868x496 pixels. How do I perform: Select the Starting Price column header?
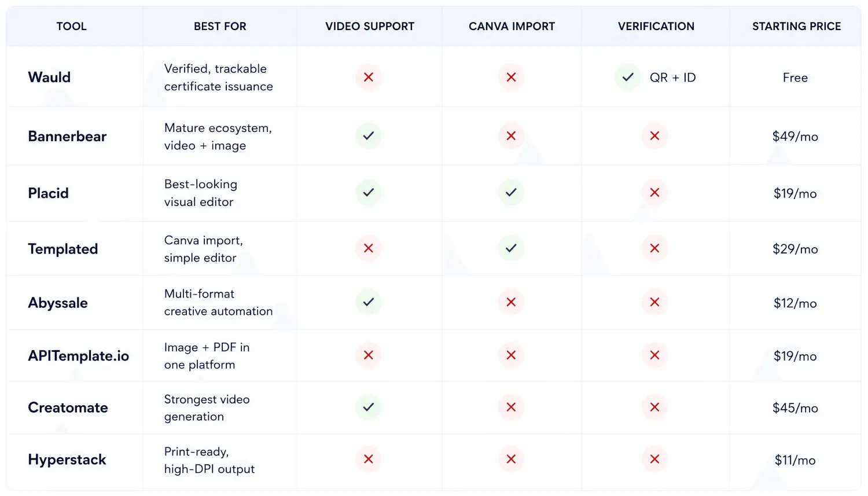pos(796,27)
